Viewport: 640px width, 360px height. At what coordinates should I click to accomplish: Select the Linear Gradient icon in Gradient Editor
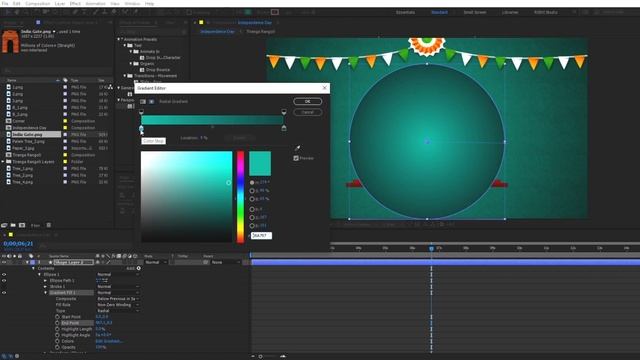point(143,101)
